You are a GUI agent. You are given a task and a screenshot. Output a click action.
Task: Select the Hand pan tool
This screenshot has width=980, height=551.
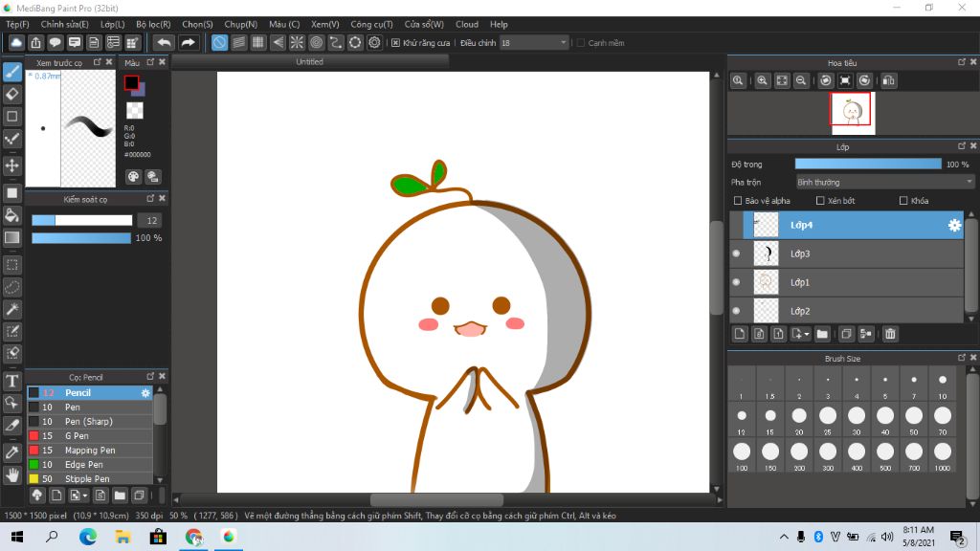coord(11,475)
